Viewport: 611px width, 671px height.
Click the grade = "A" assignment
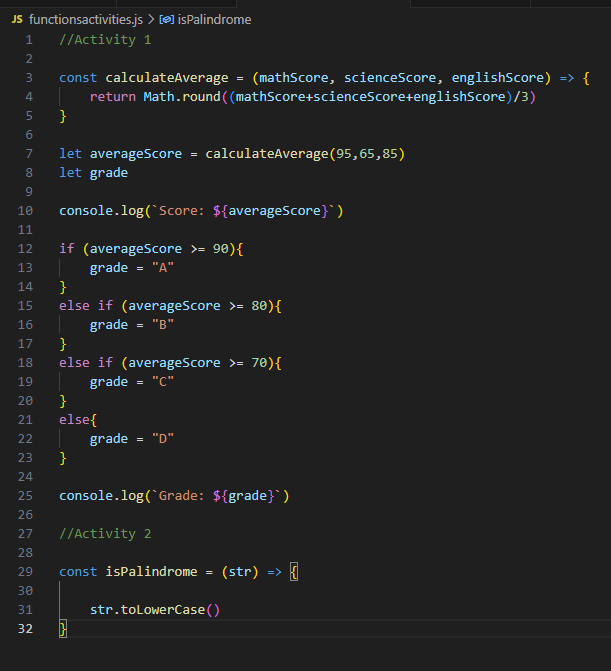pyautogui.click(x=132, y=268)
